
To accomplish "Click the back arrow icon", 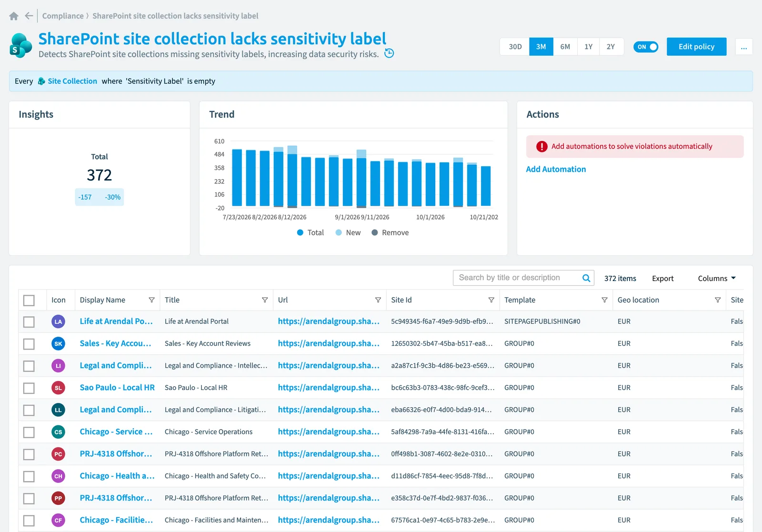I will 29,16.
